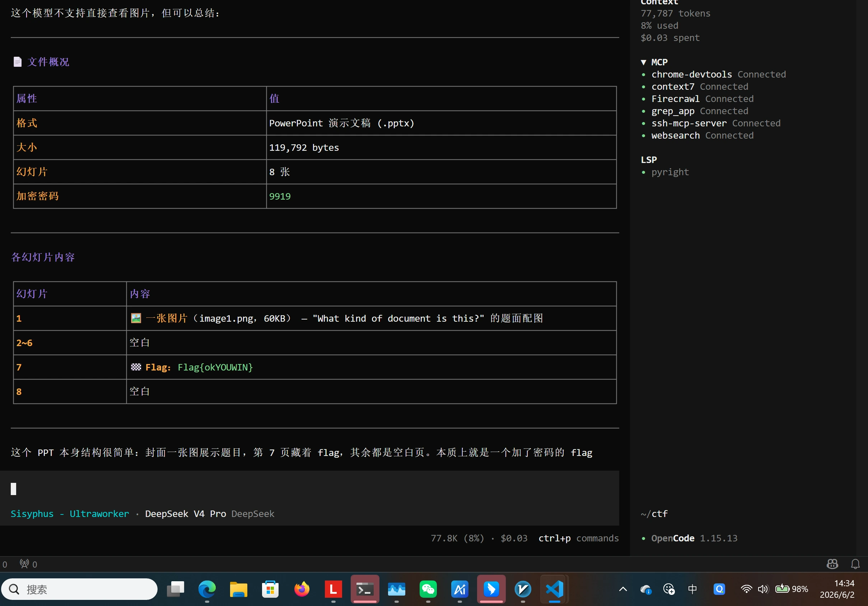This screenshot has height=606, width=868.
Task: Click the LSP section heading
Action: tap(649, 160)
